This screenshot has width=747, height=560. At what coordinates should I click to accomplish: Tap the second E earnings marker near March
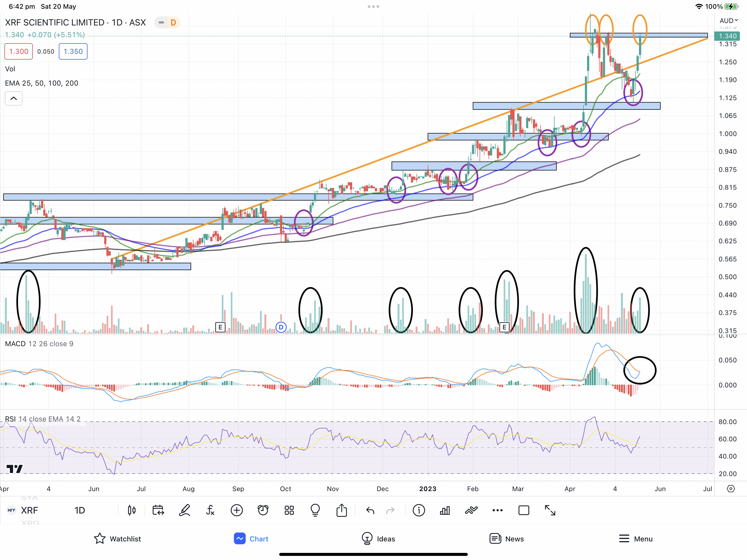(504, 327)
